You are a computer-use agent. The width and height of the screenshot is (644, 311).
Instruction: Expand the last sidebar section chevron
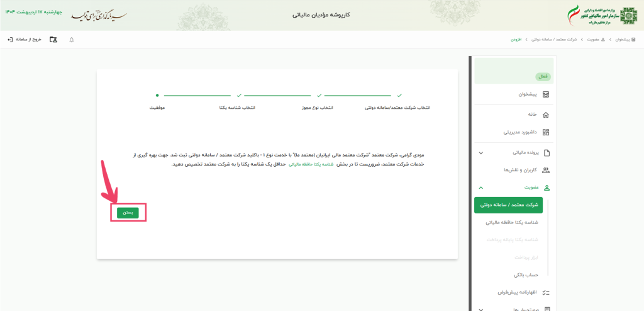pos(481,308)
